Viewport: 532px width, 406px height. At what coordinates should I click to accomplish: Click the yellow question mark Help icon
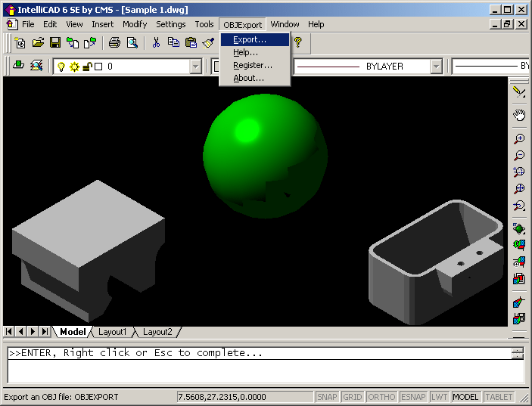pyautogui.click(x=298, y=42)
